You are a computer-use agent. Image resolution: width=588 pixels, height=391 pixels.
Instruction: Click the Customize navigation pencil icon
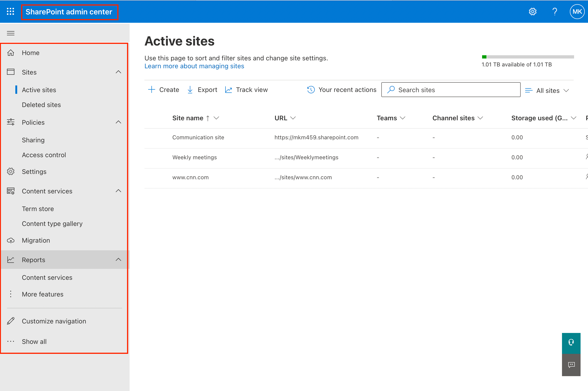click(x=10, y=321)
